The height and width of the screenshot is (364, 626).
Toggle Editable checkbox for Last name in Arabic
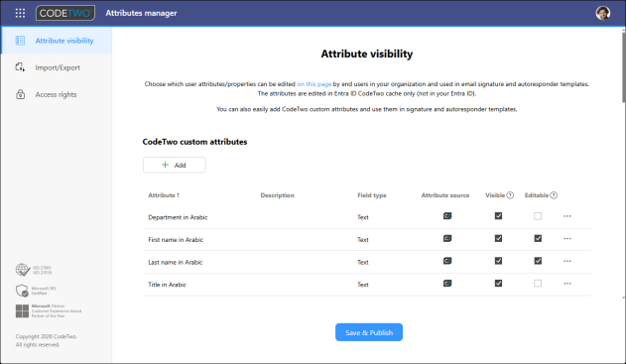(x=538, y=261)
